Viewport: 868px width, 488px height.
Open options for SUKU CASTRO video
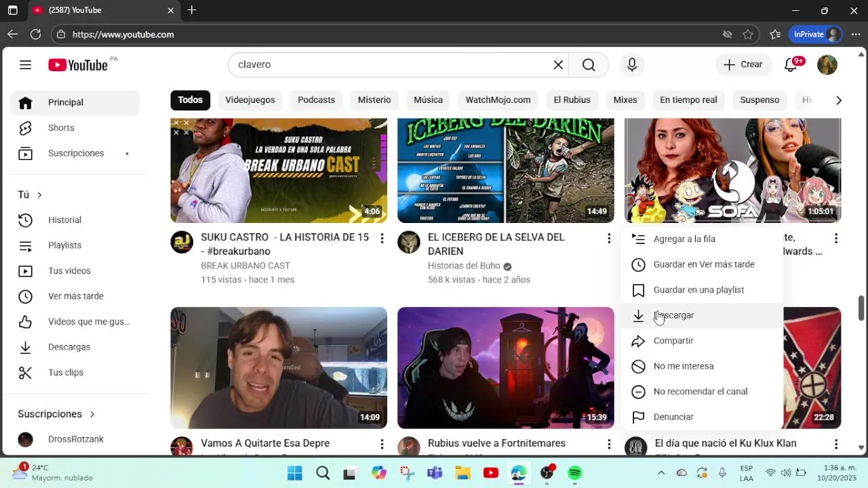coord(382,239)
